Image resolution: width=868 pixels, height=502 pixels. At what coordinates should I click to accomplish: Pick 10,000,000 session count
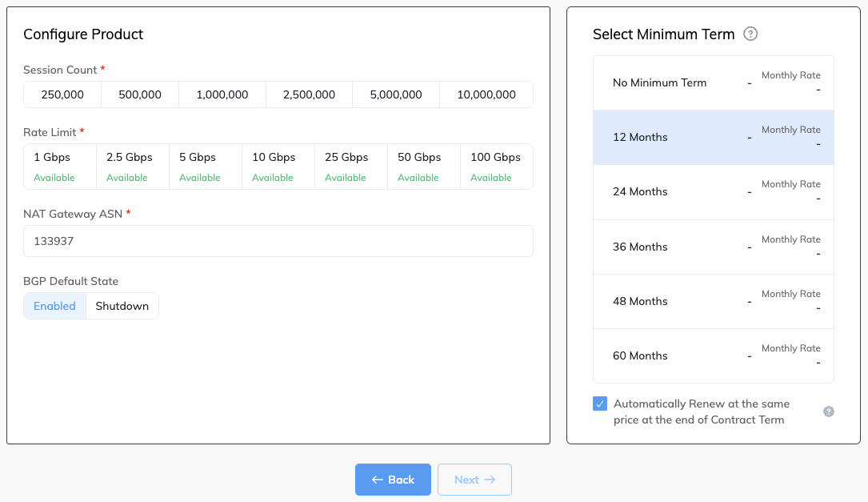(x=486, y=94)
